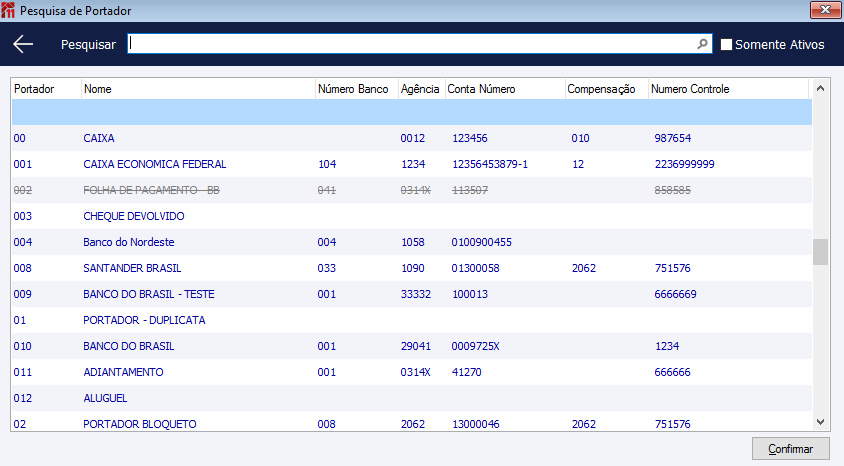The width and height of the screenshot is (844, 466).
Task: Click control number 2236999999
Action: click(685, 164)
